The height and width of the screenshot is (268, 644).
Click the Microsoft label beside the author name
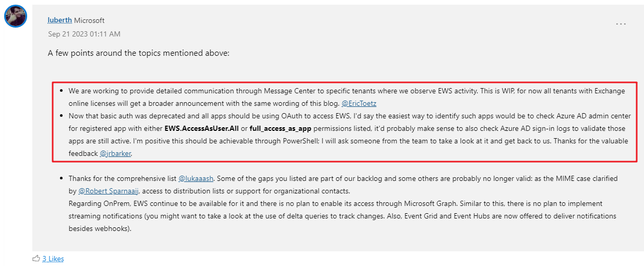point(89,20)
